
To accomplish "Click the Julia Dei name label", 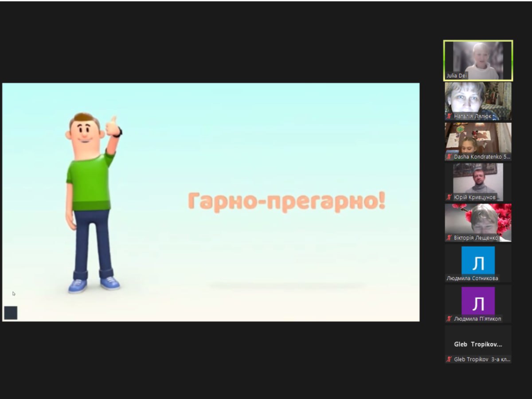I will point(457,76).
